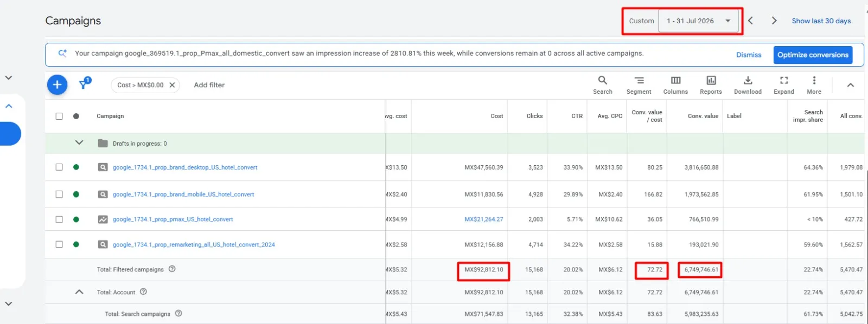This screenshot has width=868, height=324.
Task: Expand left sidebar top down chevron
Action: point(8,77)
